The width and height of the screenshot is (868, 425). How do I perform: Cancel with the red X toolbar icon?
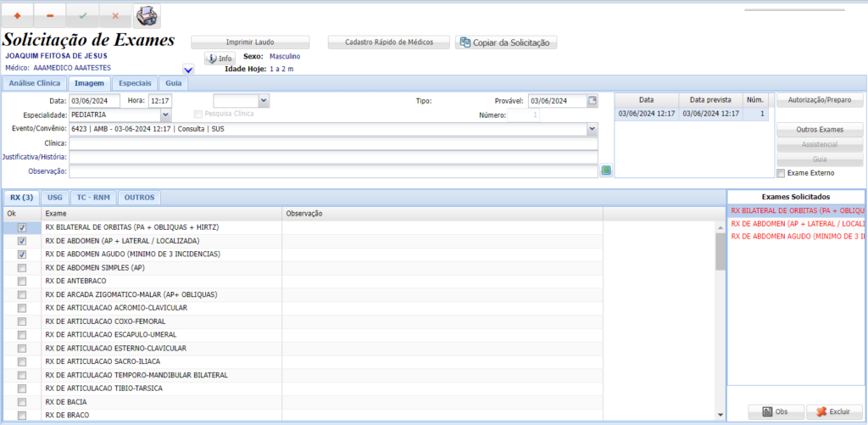click(x=115, y=16)
